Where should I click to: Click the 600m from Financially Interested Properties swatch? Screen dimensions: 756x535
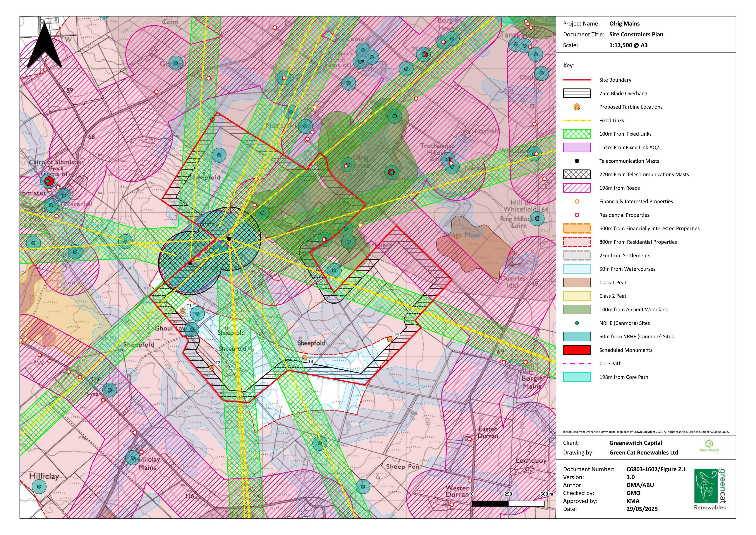point(577,229)
